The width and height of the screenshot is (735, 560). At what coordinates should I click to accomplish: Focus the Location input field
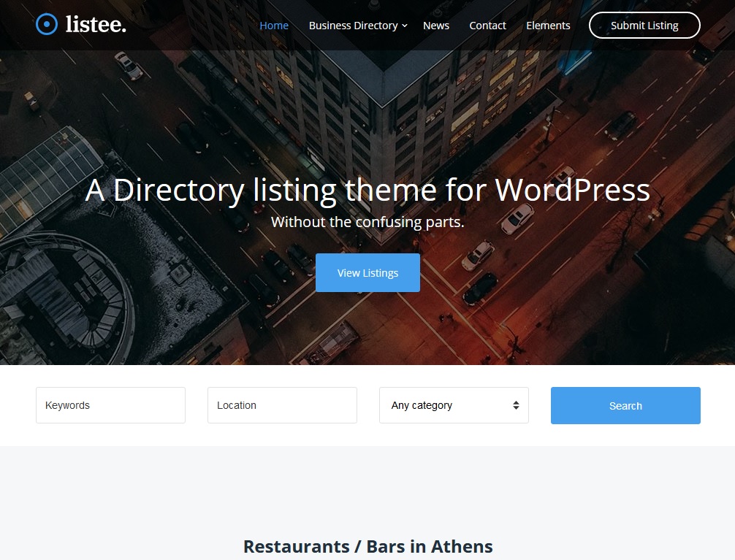pos(282,405)
